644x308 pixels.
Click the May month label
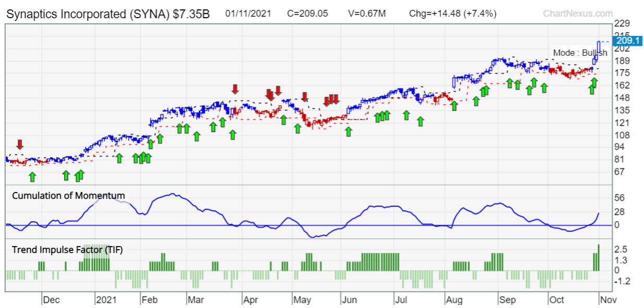pyautogui.click(x=302, y=300)
